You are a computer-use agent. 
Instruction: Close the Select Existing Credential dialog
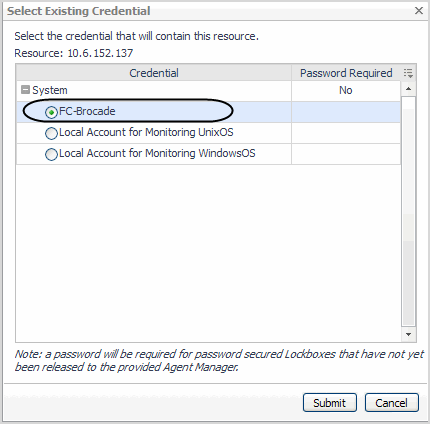click(419, 11)
